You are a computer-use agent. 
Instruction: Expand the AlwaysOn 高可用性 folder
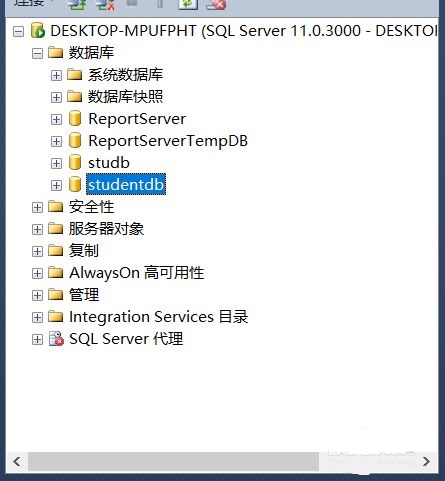[x=37, y=273]
